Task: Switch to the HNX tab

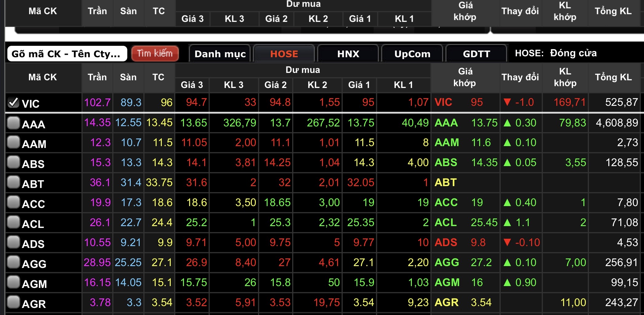Action: (x=348, y=54)
